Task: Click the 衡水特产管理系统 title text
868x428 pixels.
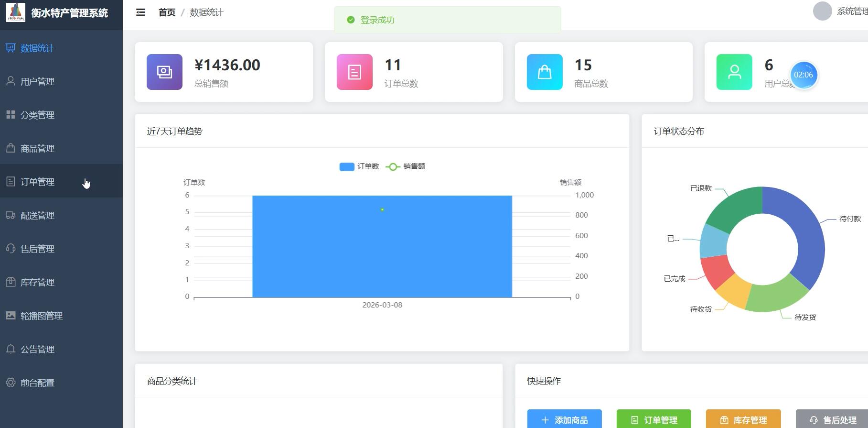Action: coord(70,13)
